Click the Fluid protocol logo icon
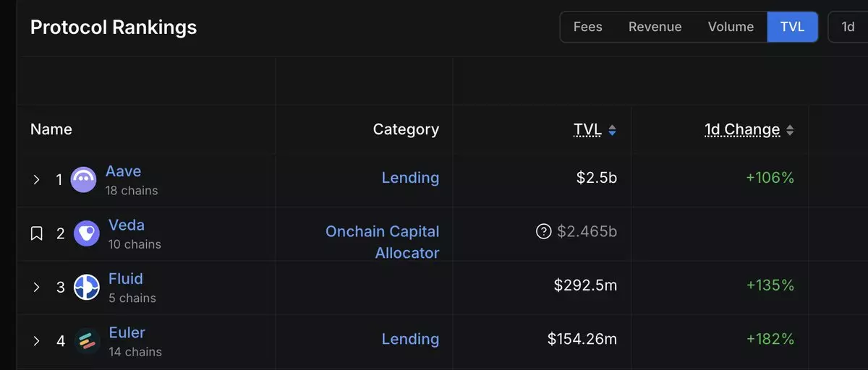868x370 pixels. click(87, 287)
